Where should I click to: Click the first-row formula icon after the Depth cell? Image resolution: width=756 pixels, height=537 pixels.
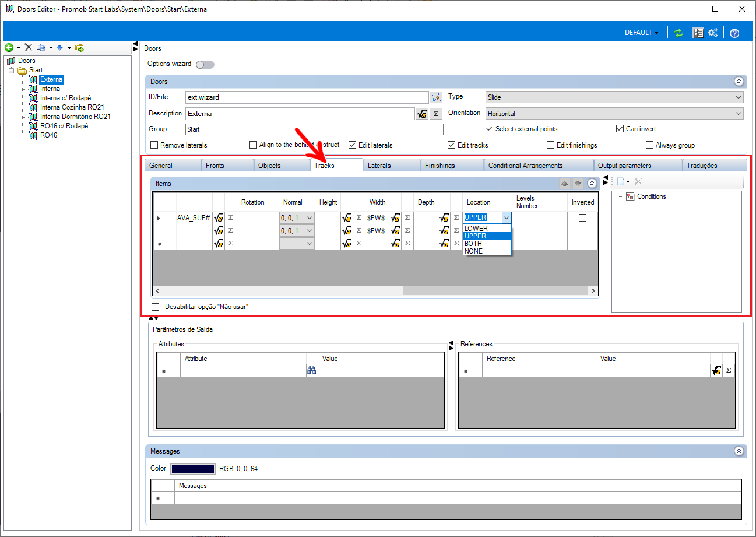444,217
